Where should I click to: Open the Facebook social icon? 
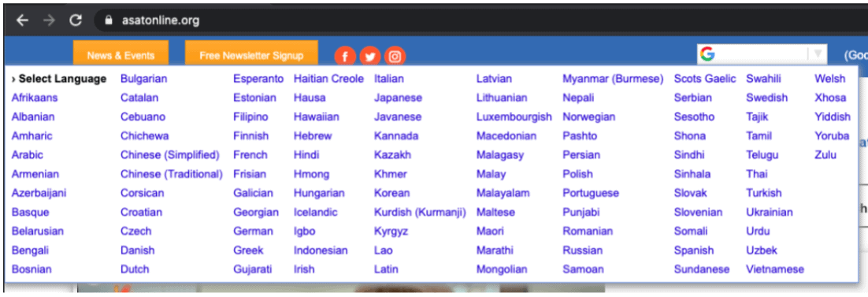345,56
